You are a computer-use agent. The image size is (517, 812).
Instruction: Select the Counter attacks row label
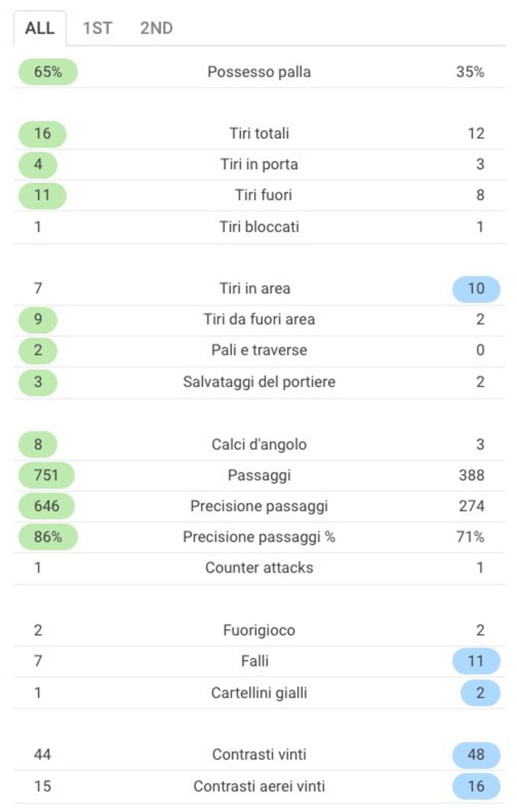[260, 568]
